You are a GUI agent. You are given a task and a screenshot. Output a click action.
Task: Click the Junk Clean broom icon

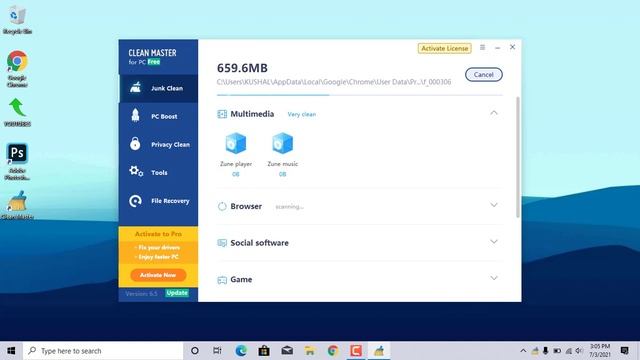pyautogui.click(x=136, y=87)
